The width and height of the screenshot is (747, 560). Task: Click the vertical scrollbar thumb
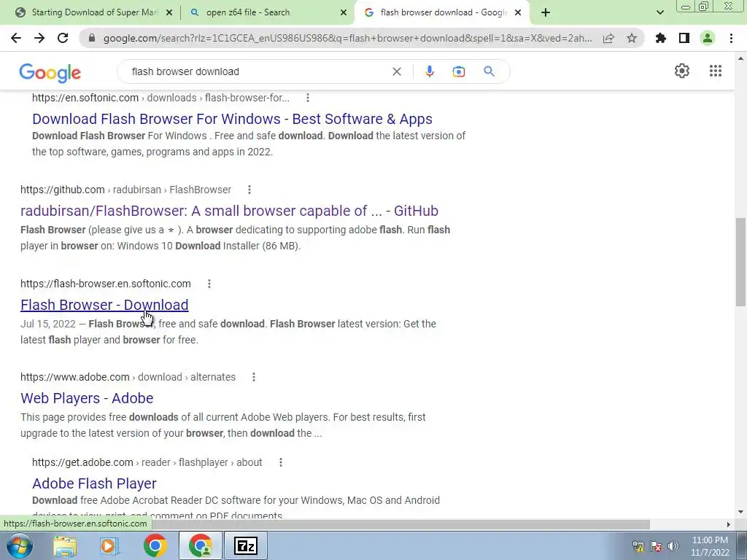(740, 262)
